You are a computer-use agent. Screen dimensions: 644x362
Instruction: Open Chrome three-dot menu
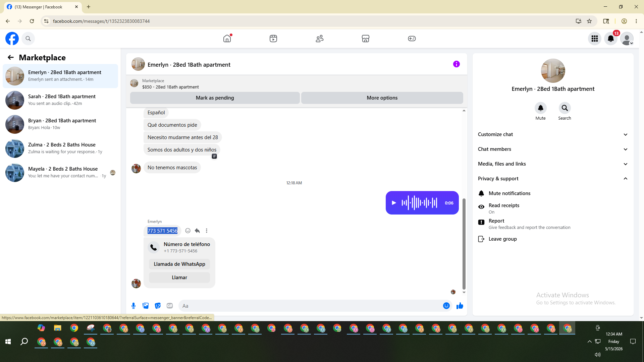point(636,21)
